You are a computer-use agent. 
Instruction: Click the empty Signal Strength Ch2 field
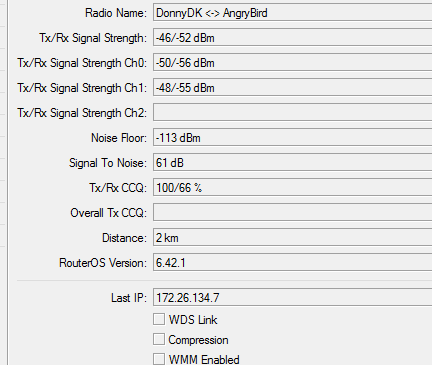293,113
